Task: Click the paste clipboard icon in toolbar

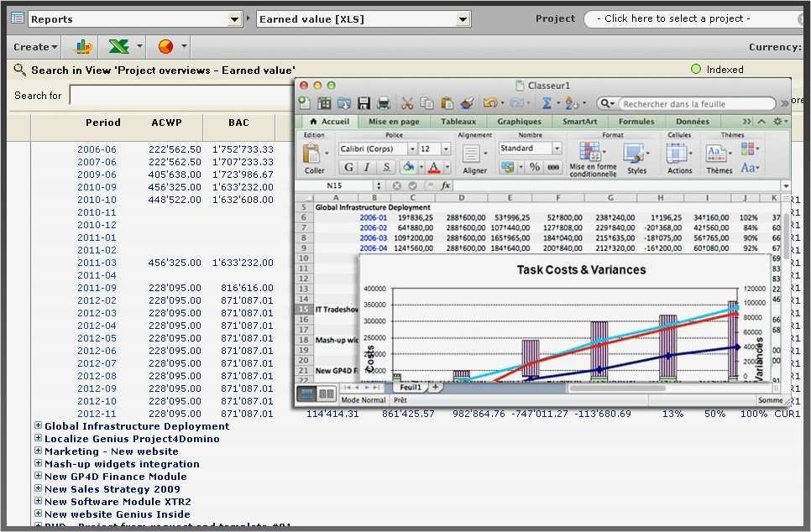Action: (447, 103)
